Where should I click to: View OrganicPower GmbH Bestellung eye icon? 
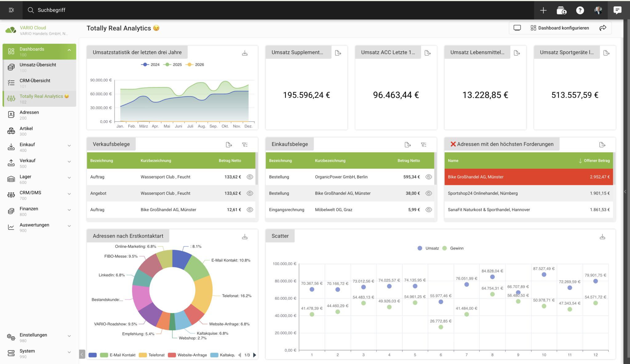click(429, 177)
